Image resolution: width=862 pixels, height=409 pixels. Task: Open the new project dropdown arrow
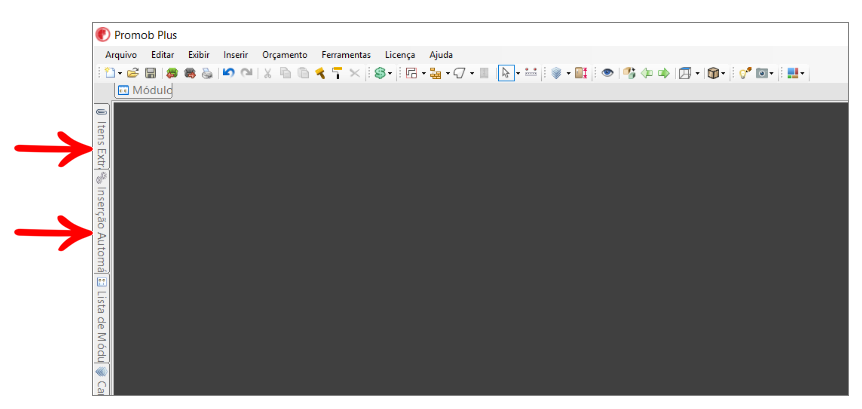click(120, 73)
